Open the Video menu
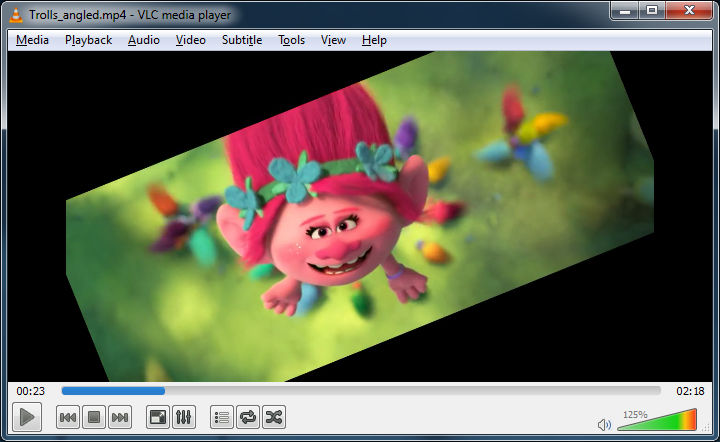This screenshot has height=442, width=720. 191,40
